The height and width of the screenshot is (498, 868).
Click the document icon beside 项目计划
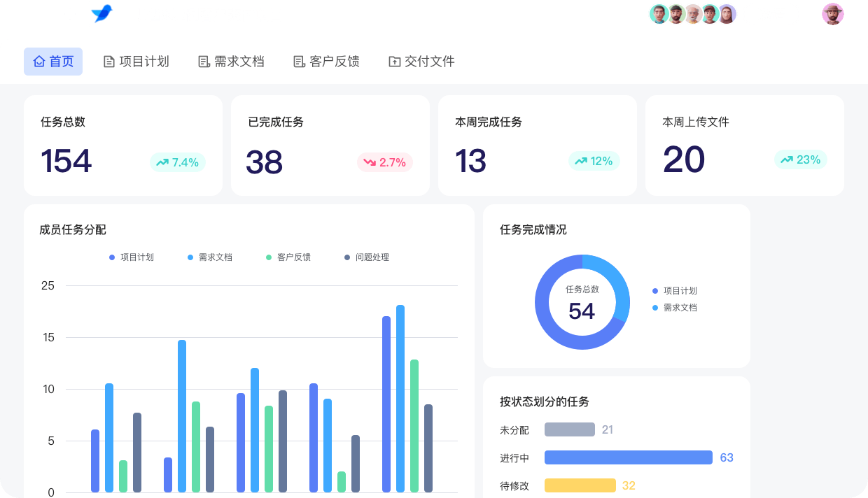[x=109, y=62]
